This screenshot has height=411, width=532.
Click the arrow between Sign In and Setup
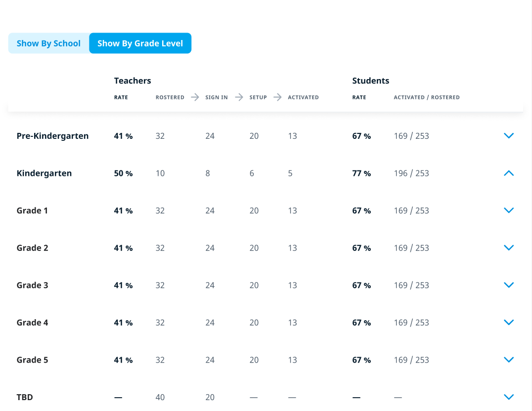(239, 97)
